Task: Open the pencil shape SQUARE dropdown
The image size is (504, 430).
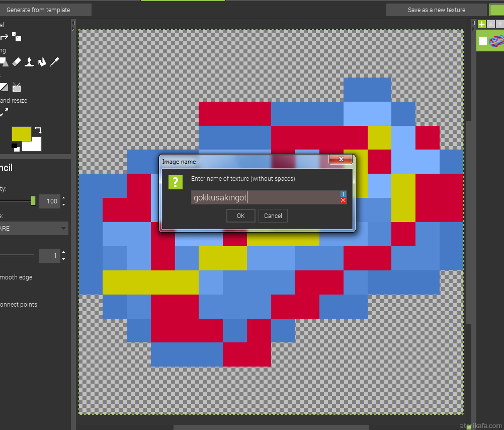Action: pyautogui.click(x=34, y=229)
